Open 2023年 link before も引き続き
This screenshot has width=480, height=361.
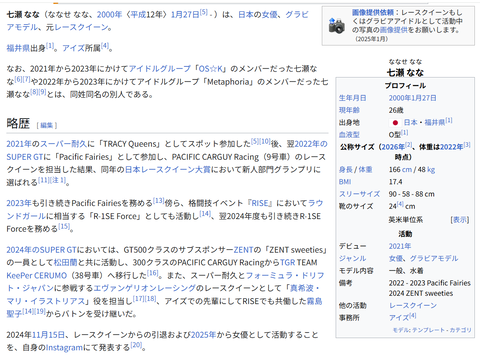19,203
